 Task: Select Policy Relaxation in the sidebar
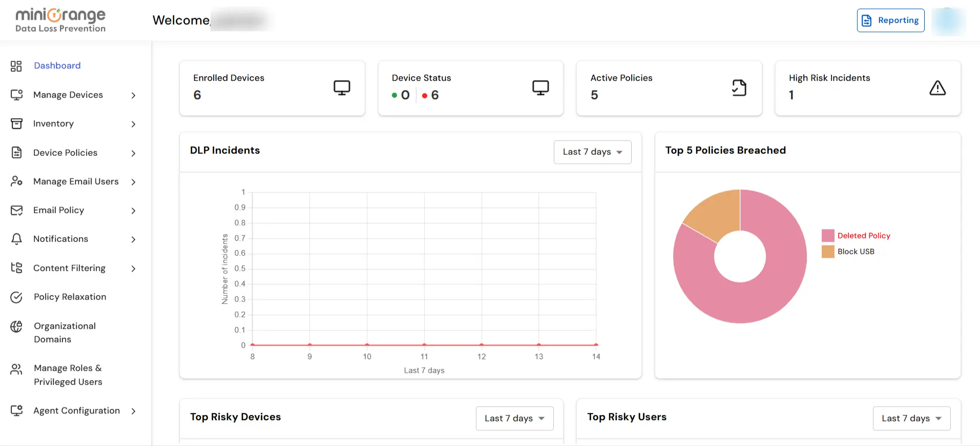tap(70, 297)
